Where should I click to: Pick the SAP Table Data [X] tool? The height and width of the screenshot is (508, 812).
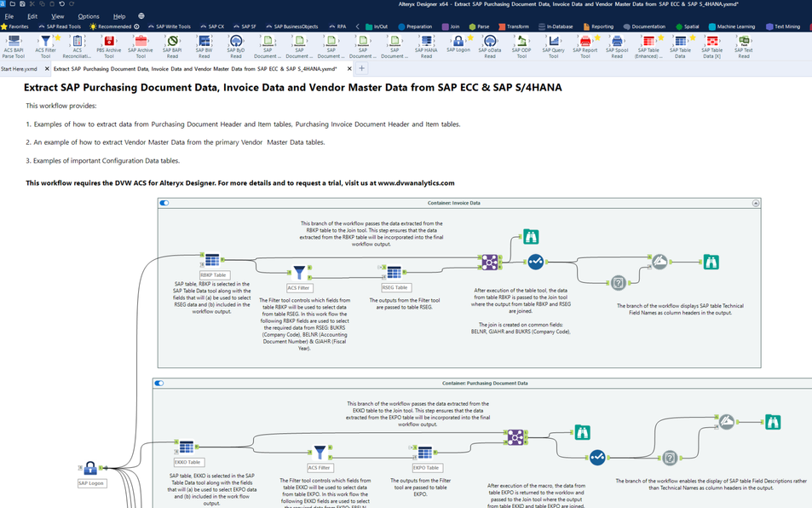pyautogui.click(x=712, y=47)
